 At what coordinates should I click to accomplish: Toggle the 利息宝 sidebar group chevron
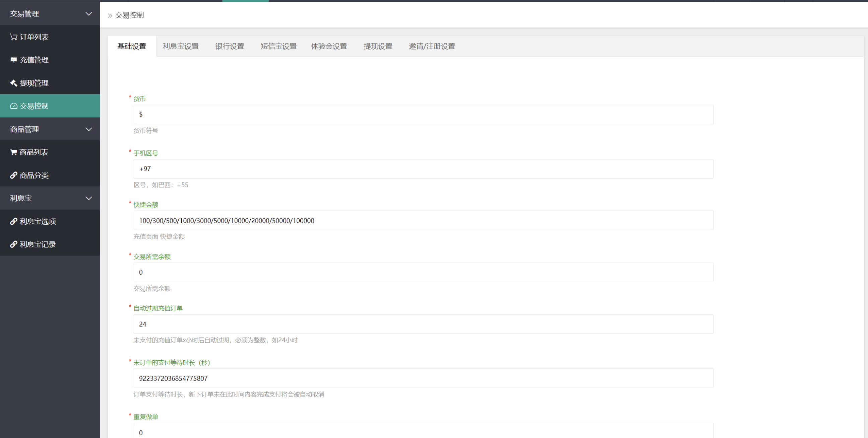pos(88,198)
